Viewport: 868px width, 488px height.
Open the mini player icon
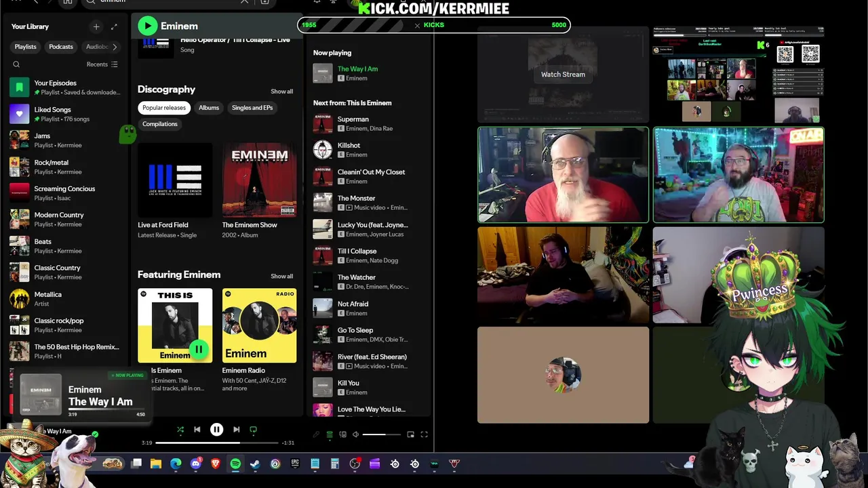click(x=410, y=434)
